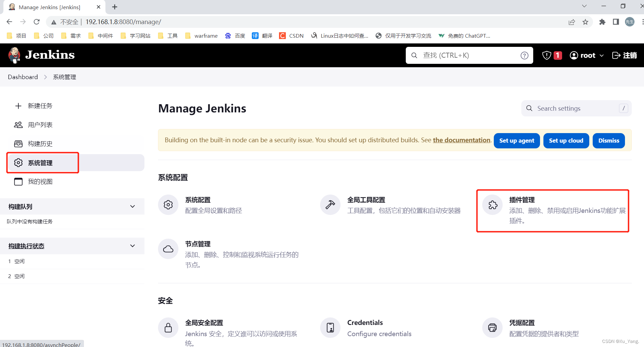This screenshot has width=644, height=347.
Task: Click the 全局安全配置 lock icon
Action: (168, 328)
